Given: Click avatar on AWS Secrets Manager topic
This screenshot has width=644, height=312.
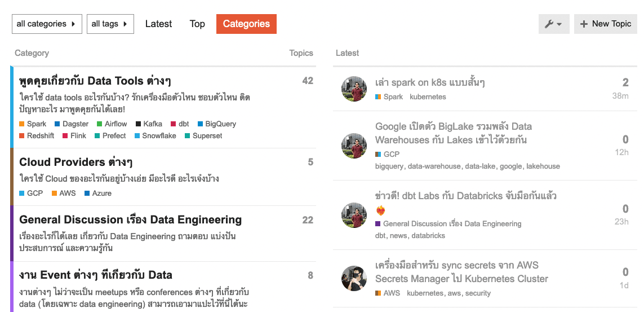Looking at the screenshot, I should click(354, 278).
